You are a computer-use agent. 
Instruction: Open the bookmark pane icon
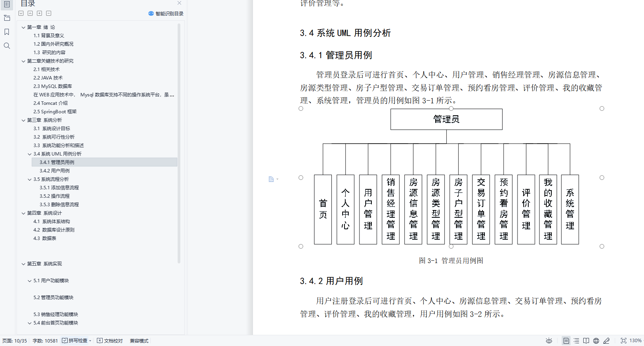[7, 32]
